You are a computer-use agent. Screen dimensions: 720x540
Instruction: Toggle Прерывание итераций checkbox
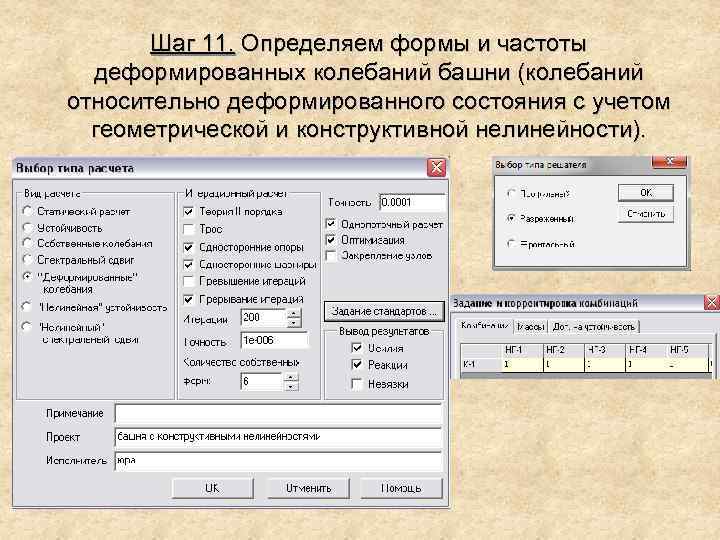point(188,299)
